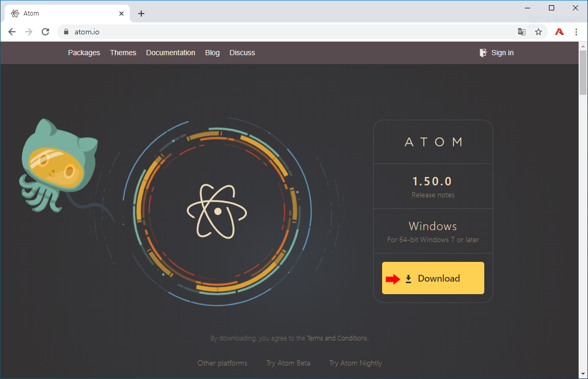
Task: Open the translate page icon
Action: 522,32
